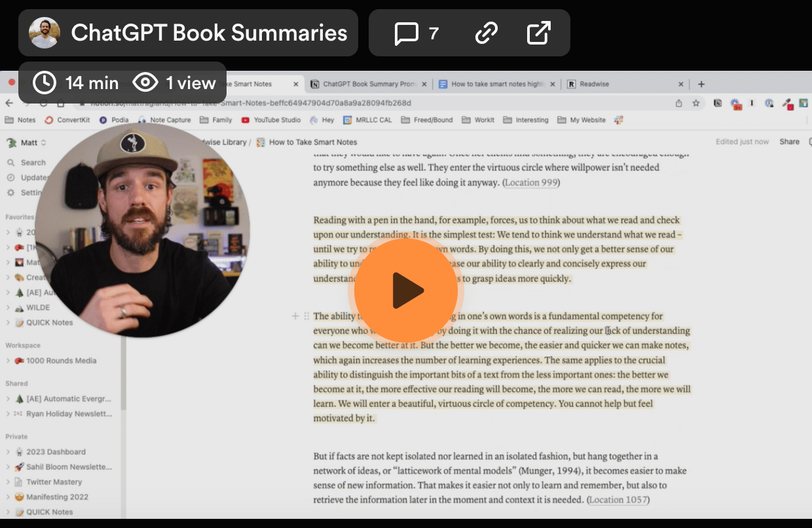The image size is (812, 528).
Task: Open the Note Capture bookmark
Action: pyautogui.click(x=164, y=120)
